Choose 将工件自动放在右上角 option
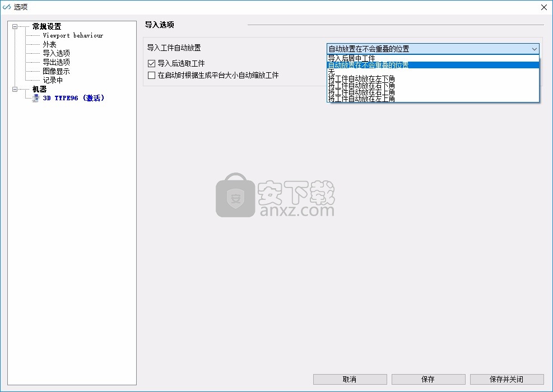The width and height of the screenshot is (553, 392). coord(433,92)
